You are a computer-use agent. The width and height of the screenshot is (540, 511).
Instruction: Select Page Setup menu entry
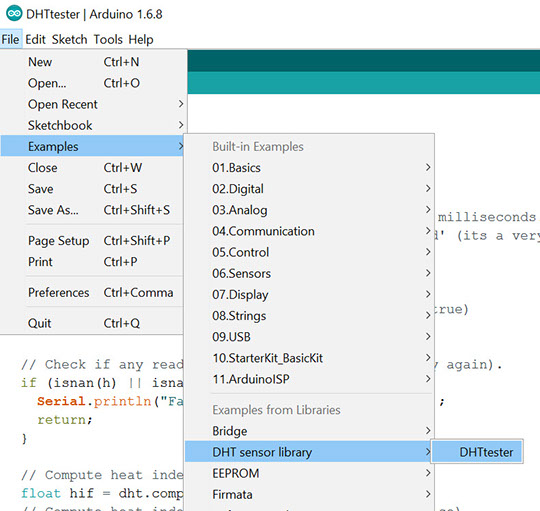92,240
